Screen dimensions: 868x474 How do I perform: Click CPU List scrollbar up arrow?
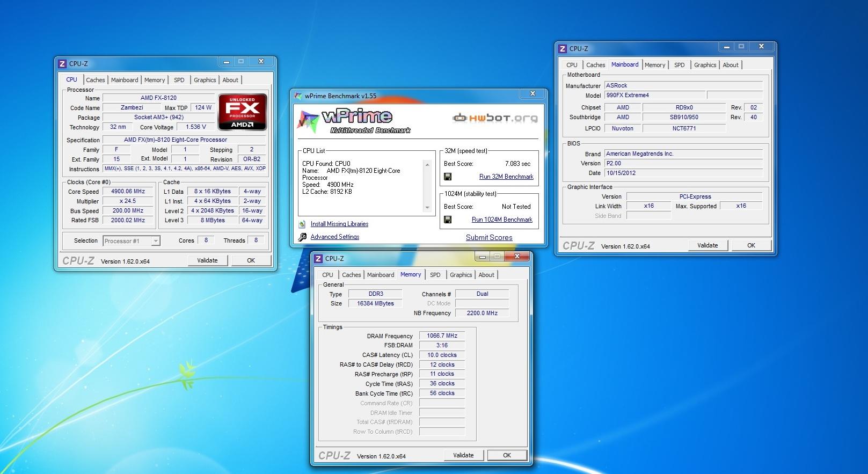coord(427,164)
